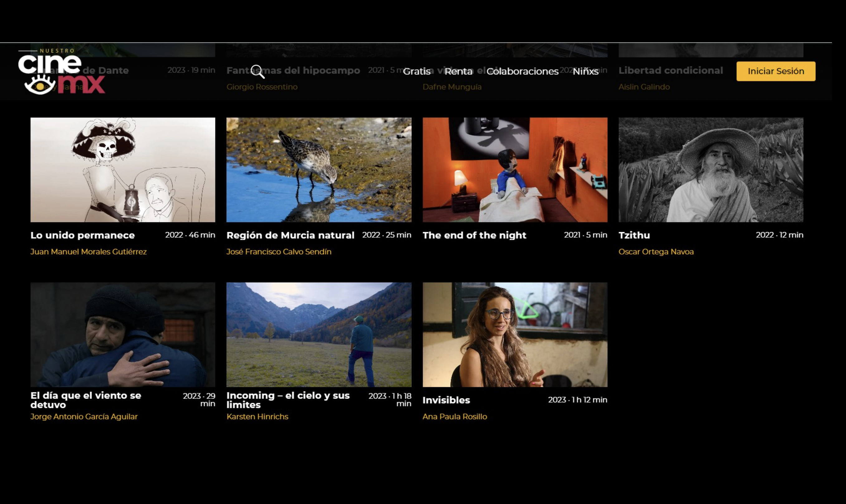Open the search magnifier icon
Screen dimensions: 846x504
[x=258, y=72]
